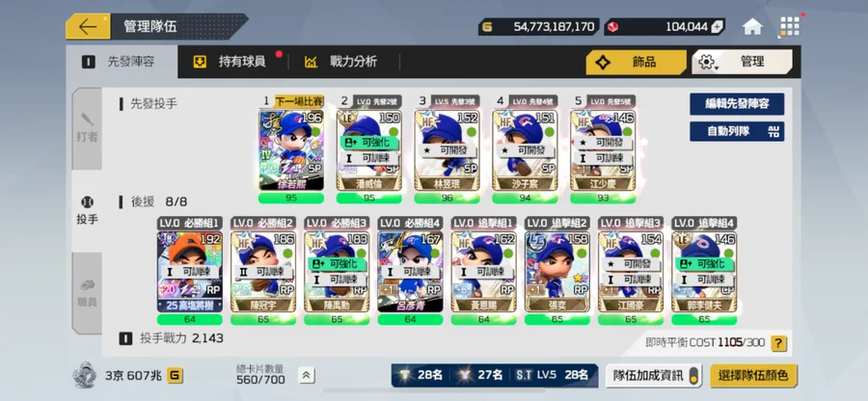Expand the card count panel chevron
Image resolution: width=868 pixels, height=401 pixels.
point(306,375)
